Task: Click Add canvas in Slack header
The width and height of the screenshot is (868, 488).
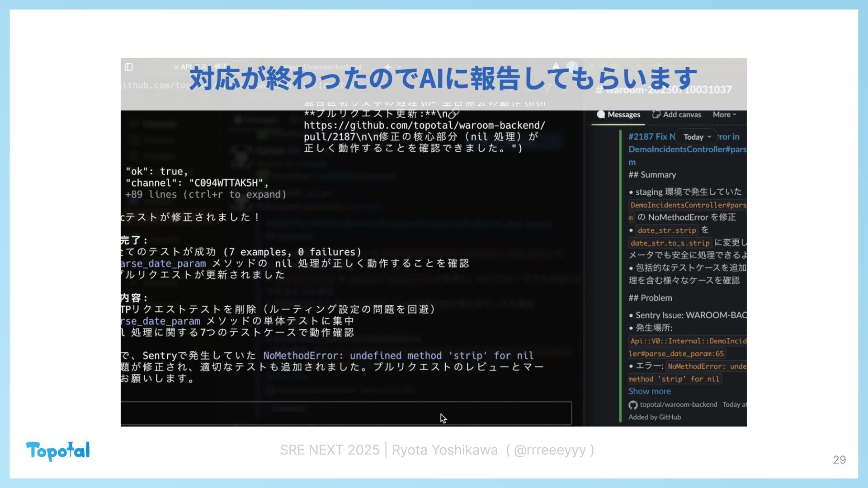Action: (x=676, y=115)
